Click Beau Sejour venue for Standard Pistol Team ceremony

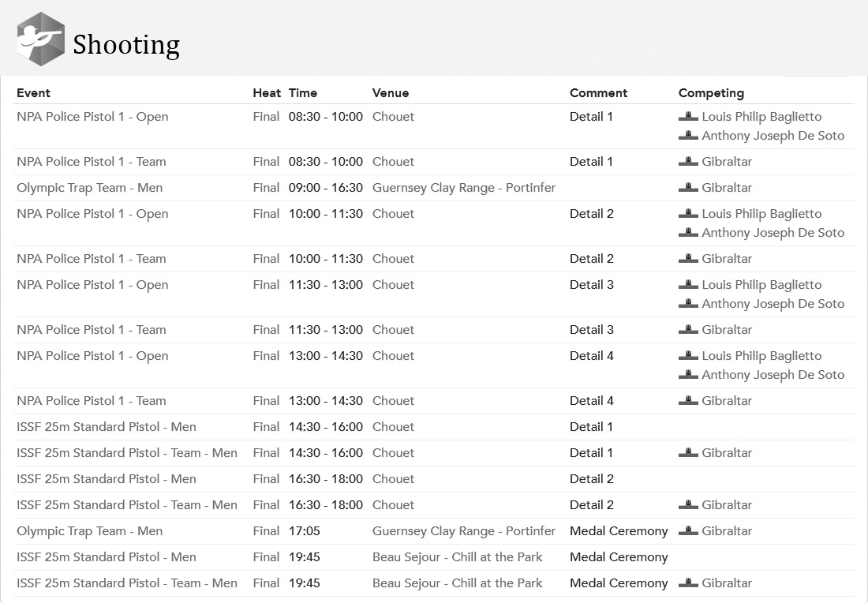[x=457, y=582]
